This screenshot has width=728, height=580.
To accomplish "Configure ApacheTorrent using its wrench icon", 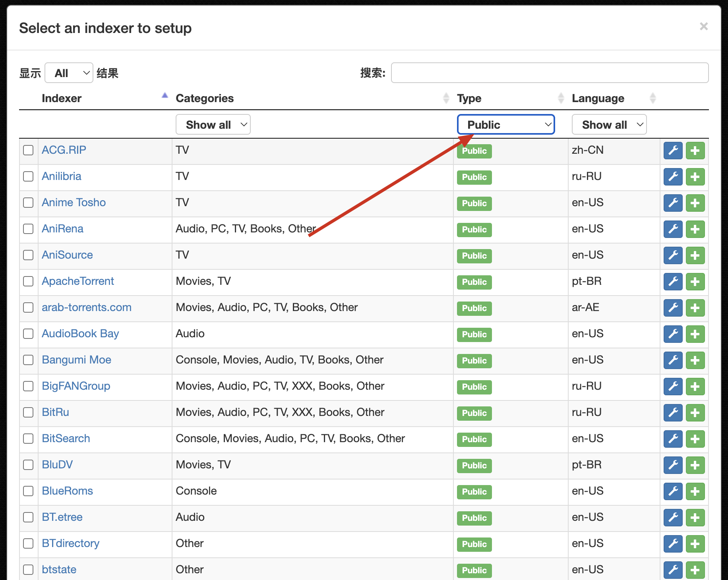I will (673, 282).
